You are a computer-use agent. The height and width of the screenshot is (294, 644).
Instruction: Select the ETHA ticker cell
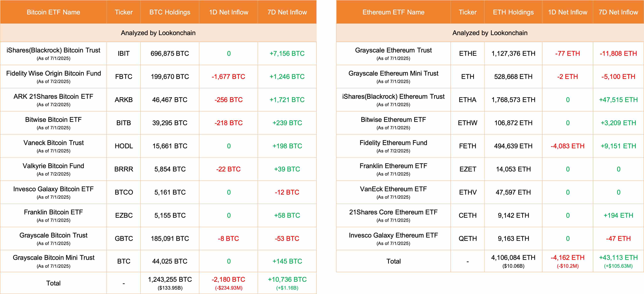(x=467, y=100)
